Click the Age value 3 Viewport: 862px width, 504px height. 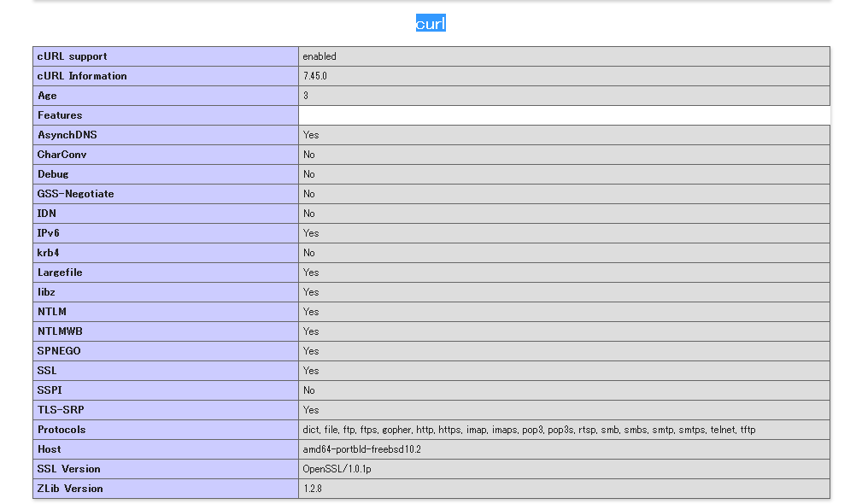pyautogui.click(x=306, y=96)
